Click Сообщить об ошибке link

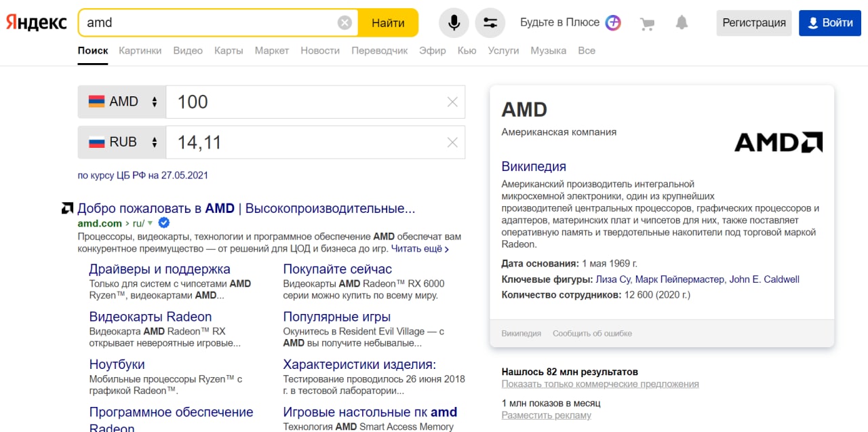coord(592,333)
